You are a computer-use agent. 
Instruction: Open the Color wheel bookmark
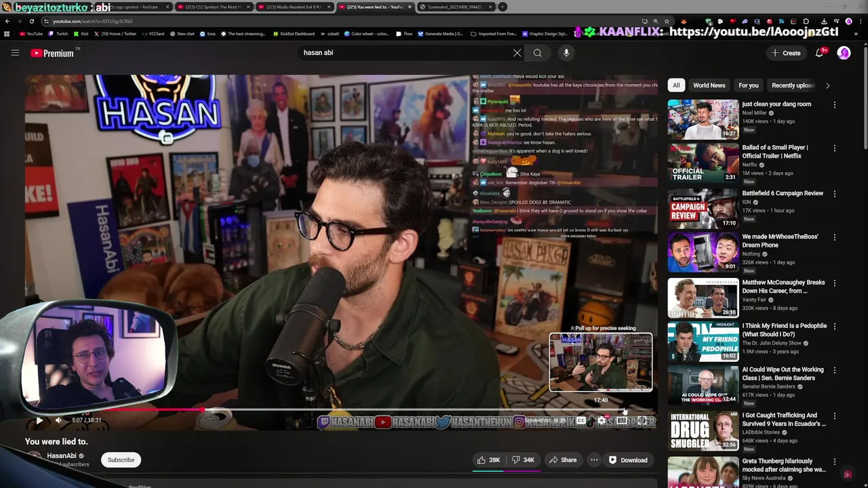coord(366,33)
